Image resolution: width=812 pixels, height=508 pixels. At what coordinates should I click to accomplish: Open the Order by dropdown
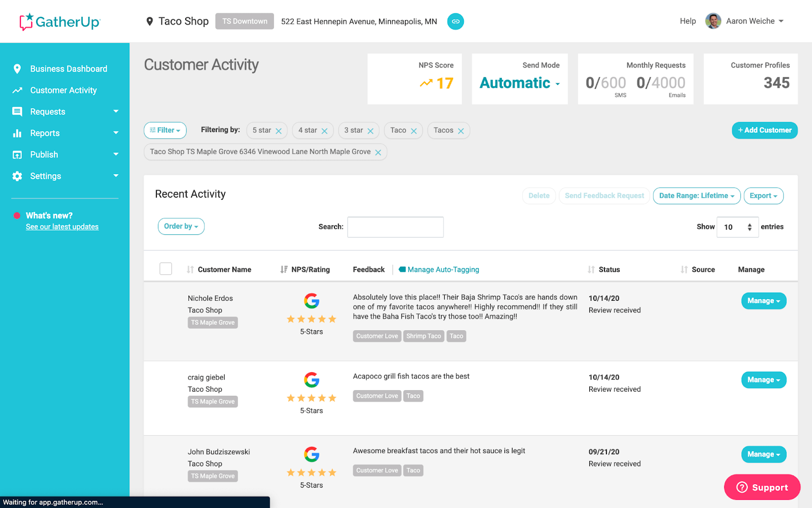pos(181,226)
